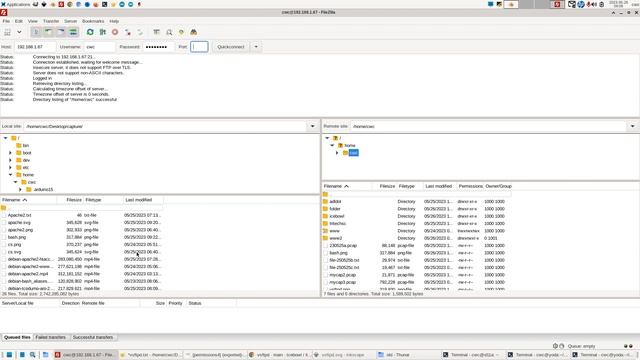Open the Transfer menu
Image resolution: width=640 pixels, height=360 pixels.
point(51,21)
